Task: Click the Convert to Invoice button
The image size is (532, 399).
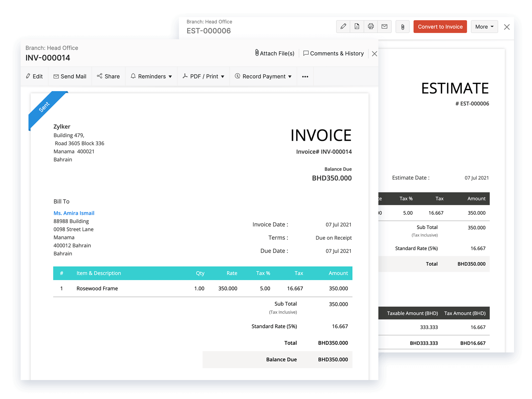Action: [x=440, y=27]
